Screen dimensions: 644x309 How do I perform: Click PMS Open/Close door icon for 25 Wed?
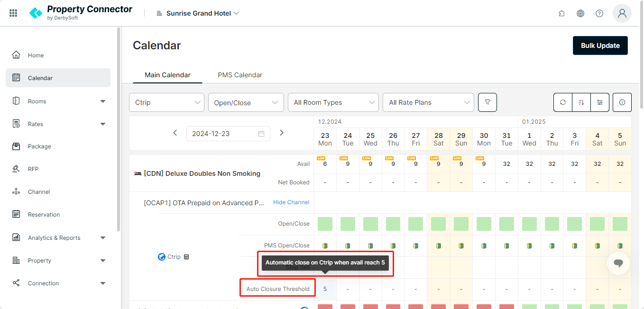tap(370, 245)
